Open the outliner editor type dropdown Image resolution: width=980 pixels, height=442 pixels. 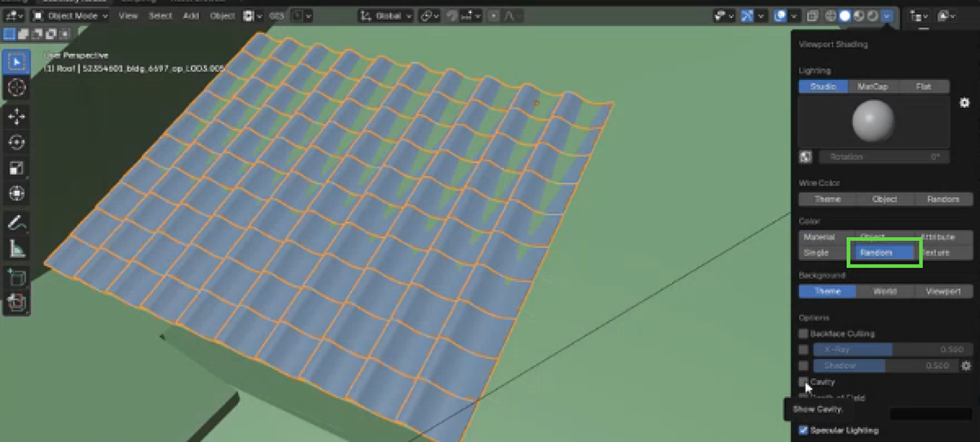click(x=919, y=16)
